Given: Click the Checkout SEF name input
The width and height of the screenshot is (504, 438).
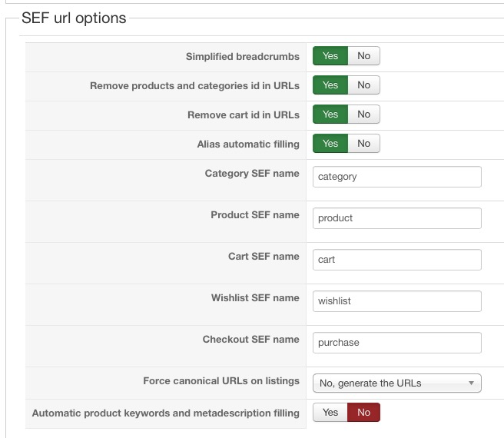Looking at the screenshot, I should 396,343.
